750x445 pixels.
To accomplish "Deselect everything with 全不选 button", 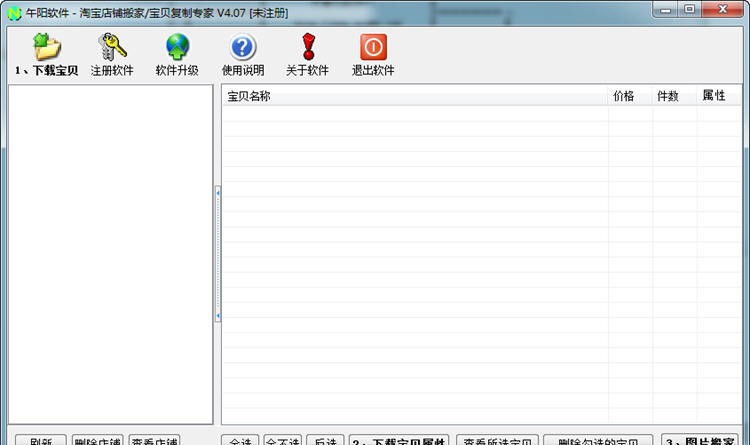I will (x=283, y=440).
